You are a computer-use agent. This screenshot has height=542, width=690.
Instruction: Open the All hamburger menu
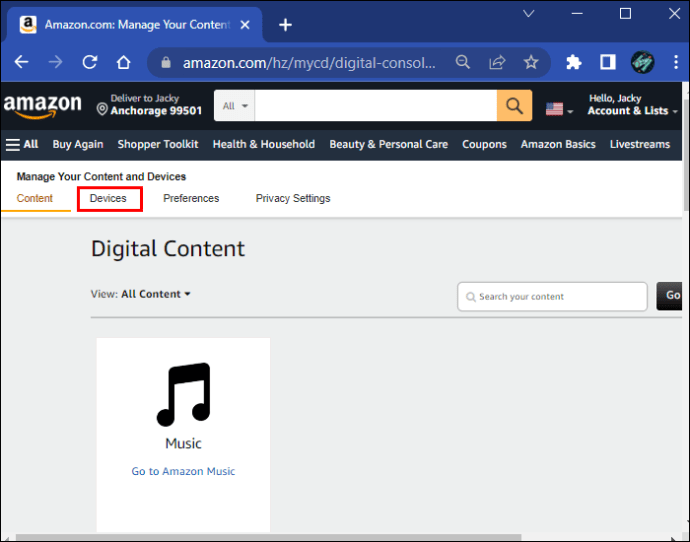pos(22,144)
